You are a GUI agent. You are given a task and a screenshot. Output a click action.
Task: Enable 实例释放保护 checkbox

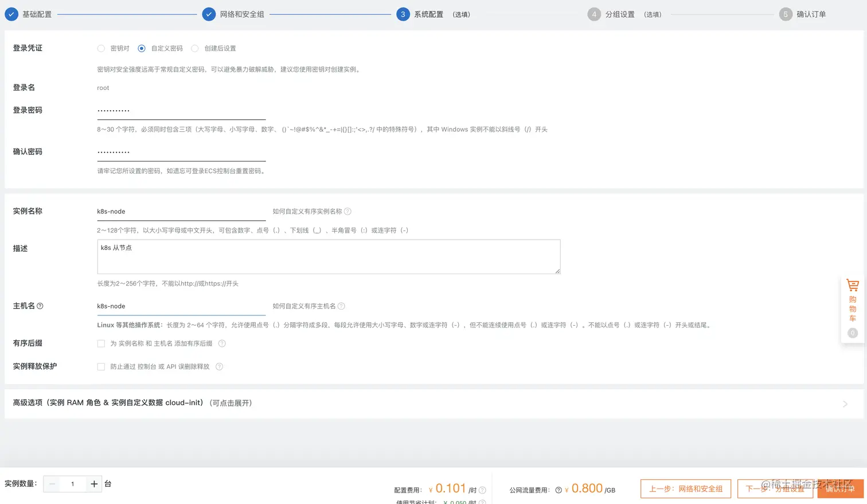(101, 366)
